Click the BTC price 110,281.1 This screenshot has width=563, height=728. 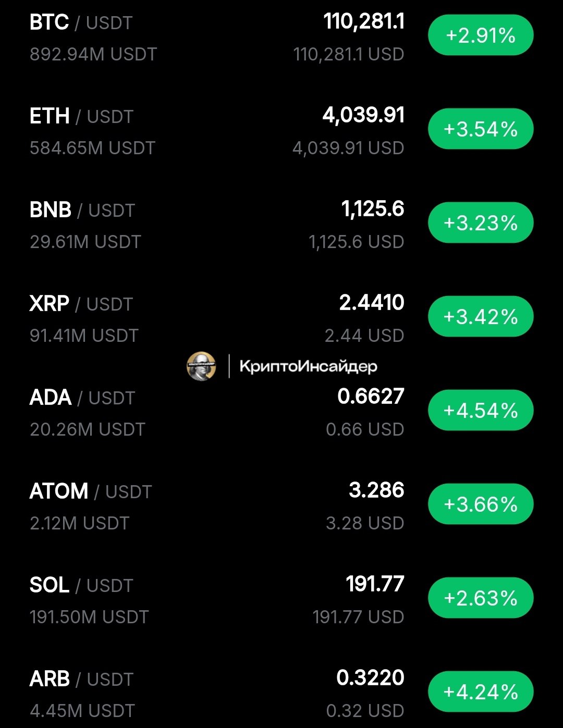coord(364,22)
